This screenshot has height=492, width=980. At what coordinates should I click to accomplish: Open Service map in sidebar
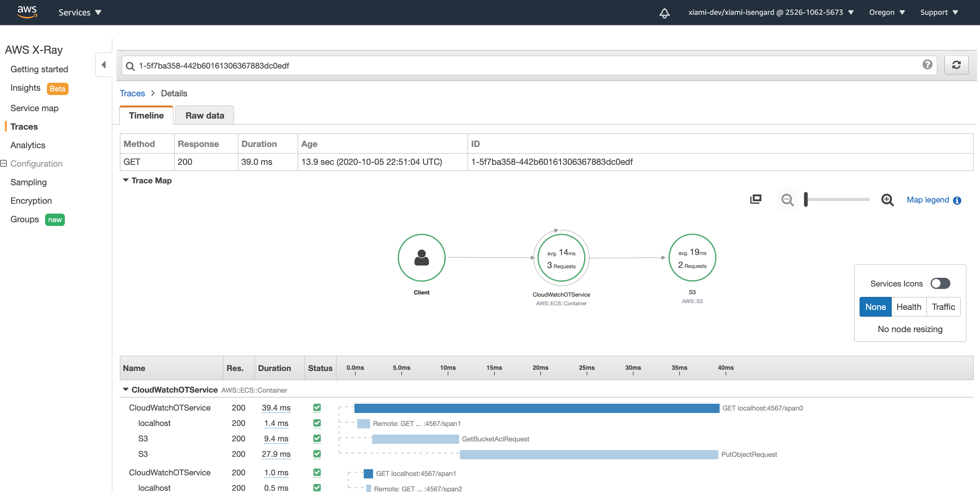(34, 108)
